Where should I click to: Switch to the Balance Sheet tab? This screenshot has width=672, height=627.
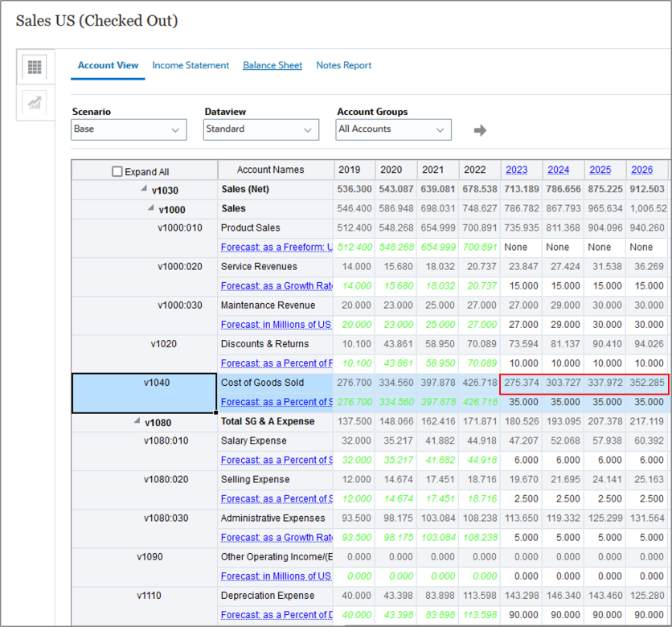click(x=272, y=66)
